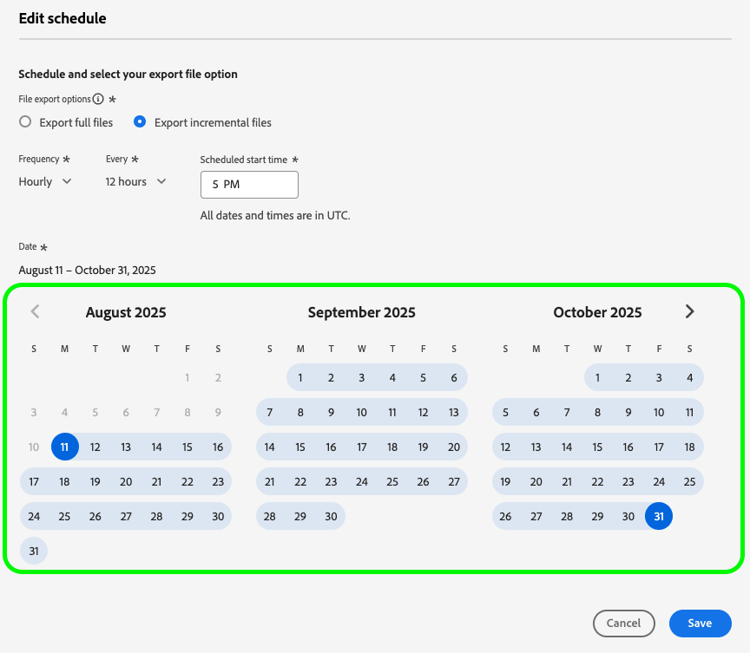
Task: Select October 15 in the calendar
Action: [x=598, y=447]
